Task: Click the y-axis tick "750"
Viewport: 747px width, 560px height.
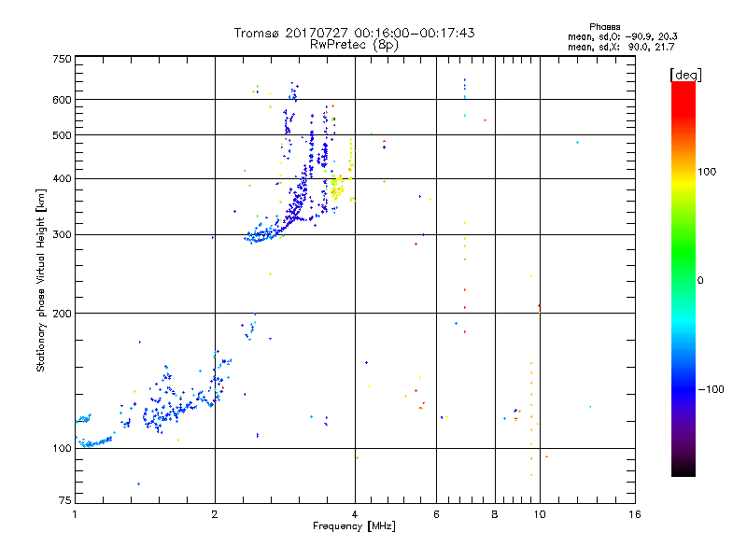Action: click(x=62, y=59)
